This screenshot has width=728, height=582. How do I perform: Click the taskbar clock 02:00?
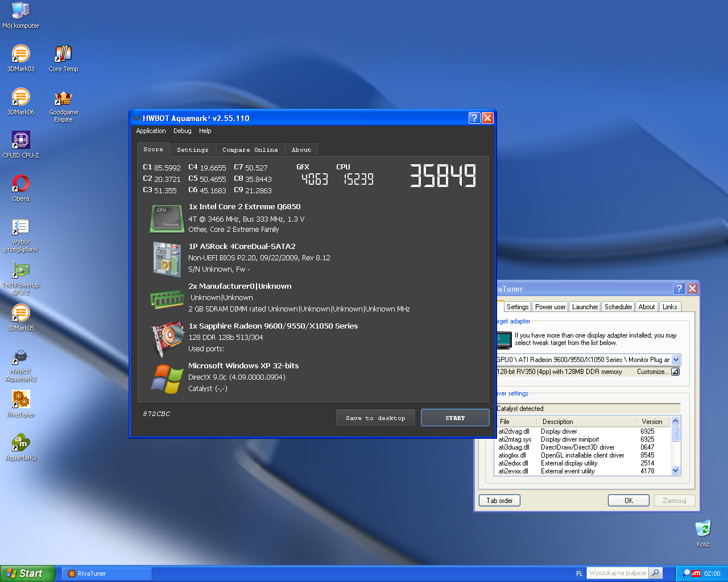point(712,573)
